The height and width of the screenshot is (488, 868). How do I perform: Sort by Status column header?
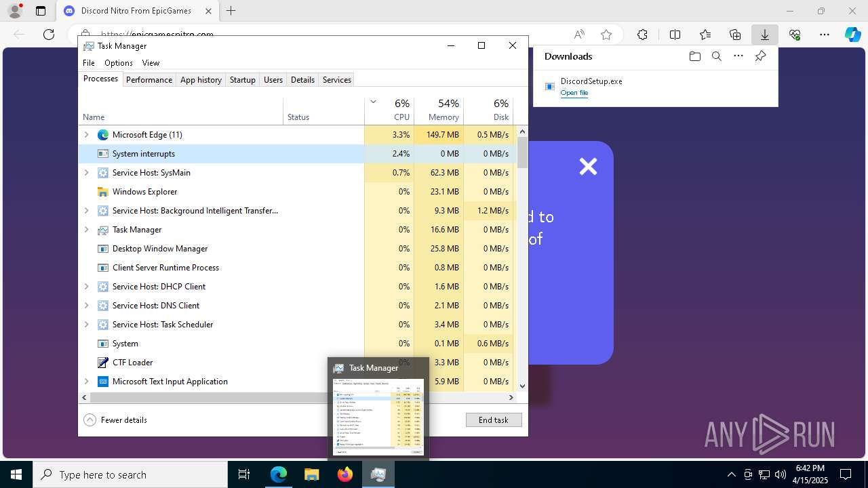(x=323, y=110)
